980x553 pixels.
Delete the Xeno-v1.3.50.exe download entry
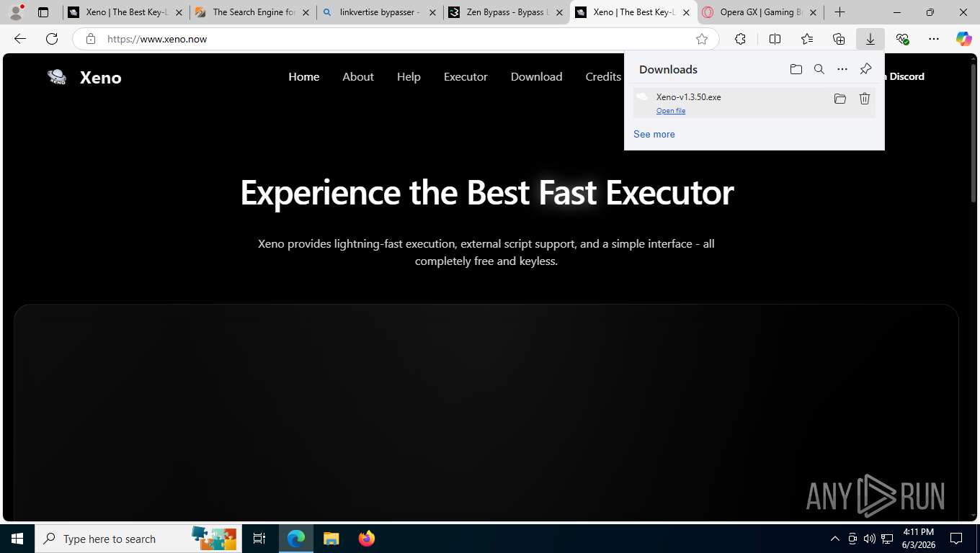865,99
